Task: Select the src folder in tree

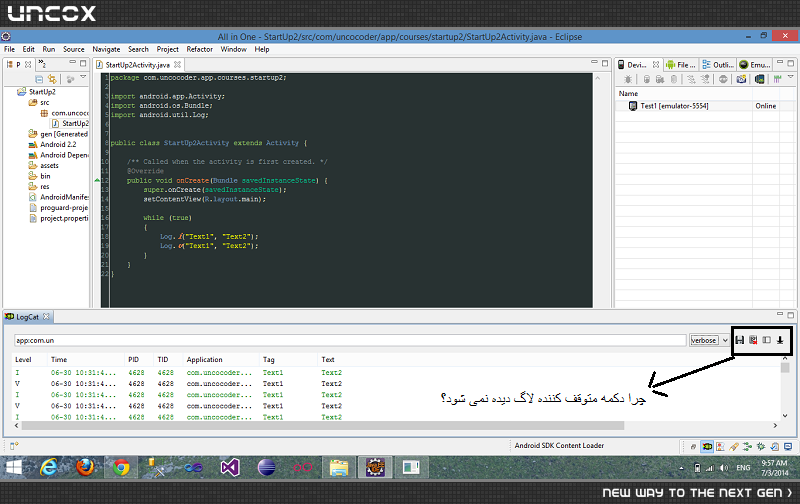Action: click(39, 103)
